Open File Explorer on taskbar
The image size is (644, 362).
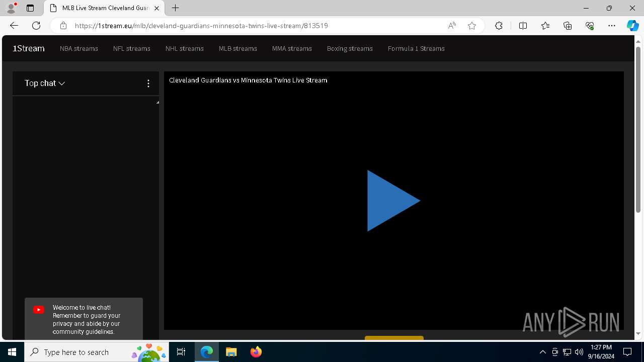coord(231,352)
